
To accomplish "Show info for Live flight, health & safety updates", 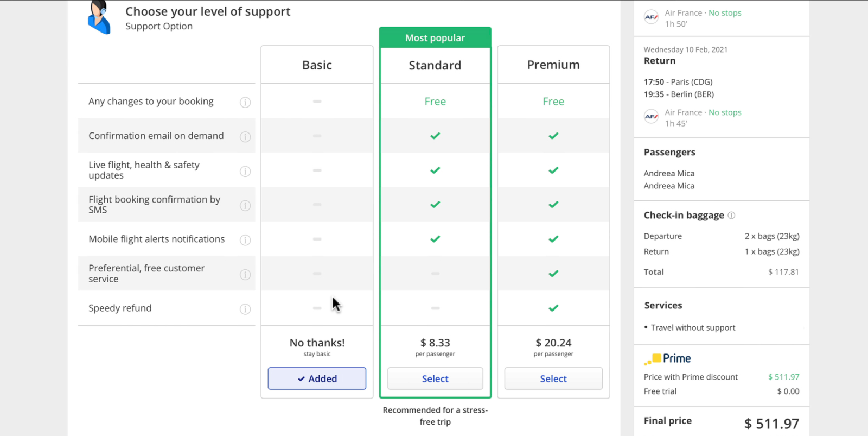I will (245, 172).
